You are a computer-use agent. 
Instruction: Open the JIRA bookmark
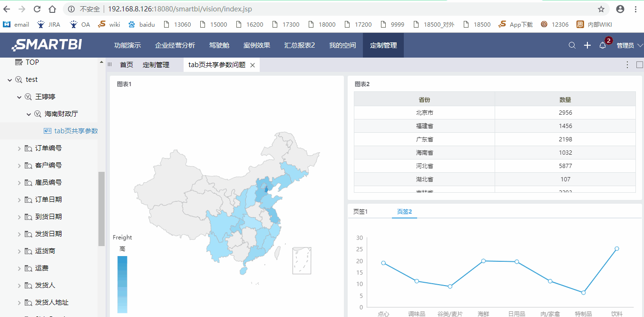click(49, 24)
